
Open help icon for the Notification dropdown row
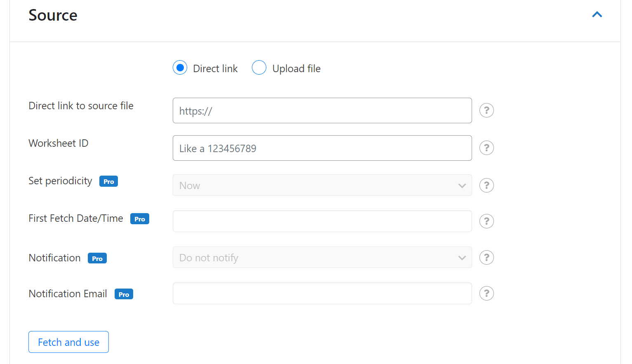click(486, 258)
